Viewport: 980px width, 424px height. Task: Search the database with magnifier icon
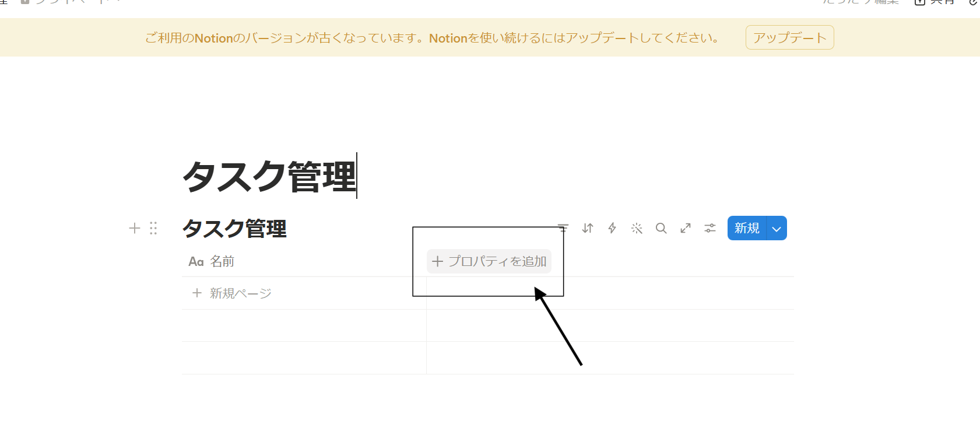(x=661, y=228)
